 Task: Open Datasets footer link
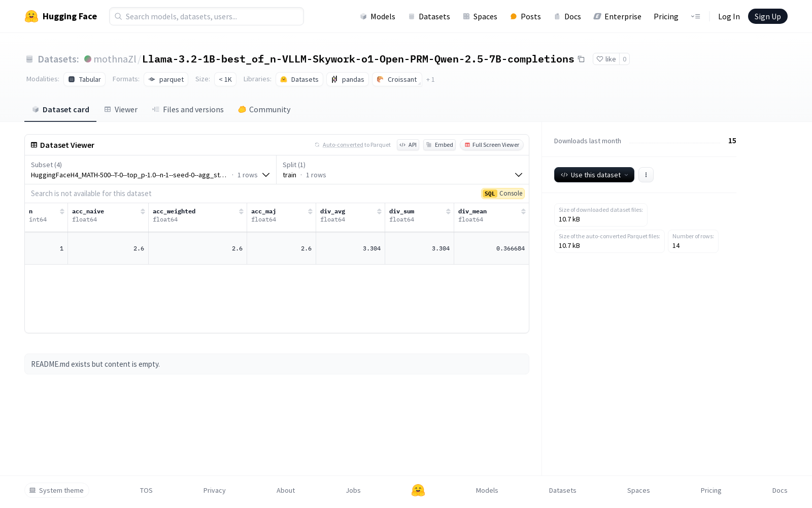click(562, 490)
